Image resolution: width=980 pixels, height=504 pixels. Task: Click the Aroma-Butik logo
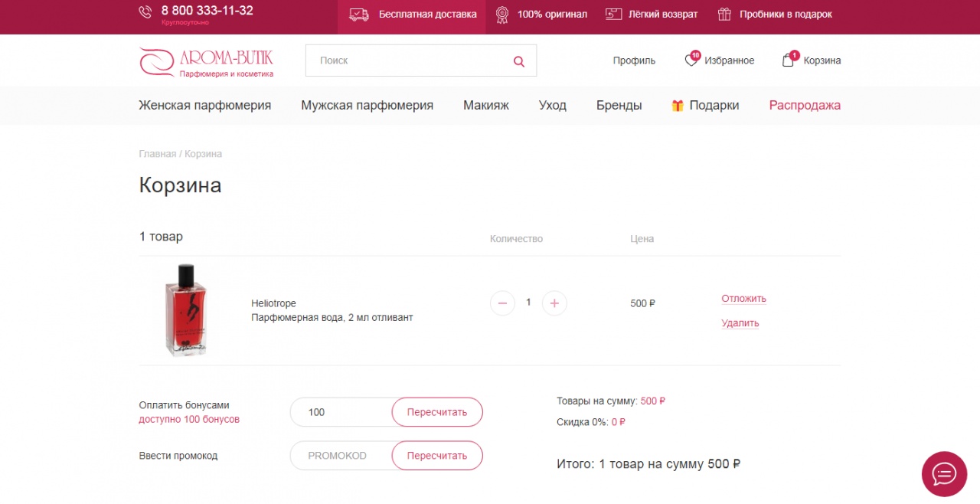point(207,61)
